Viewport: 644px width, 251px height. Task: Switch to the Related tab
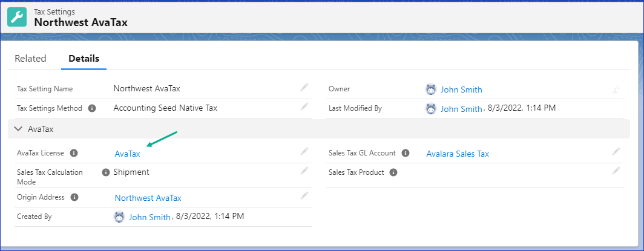(30, 59)
